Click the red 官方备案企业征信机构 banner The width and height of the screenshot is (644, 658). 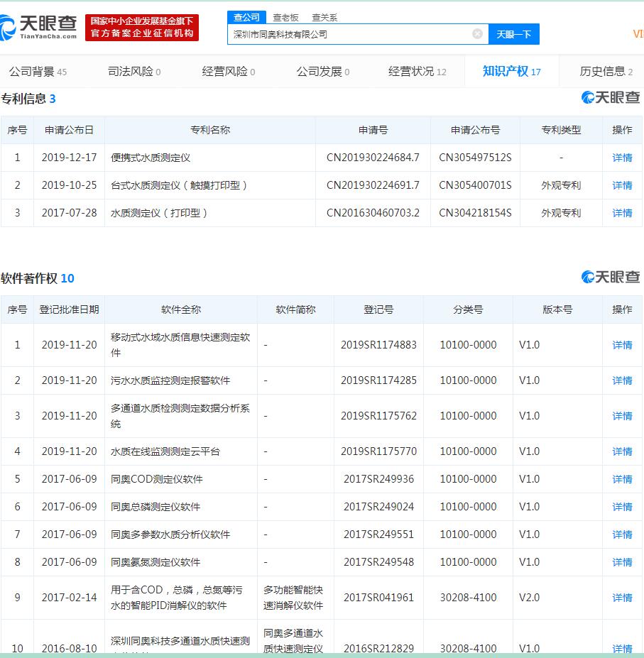142,28
